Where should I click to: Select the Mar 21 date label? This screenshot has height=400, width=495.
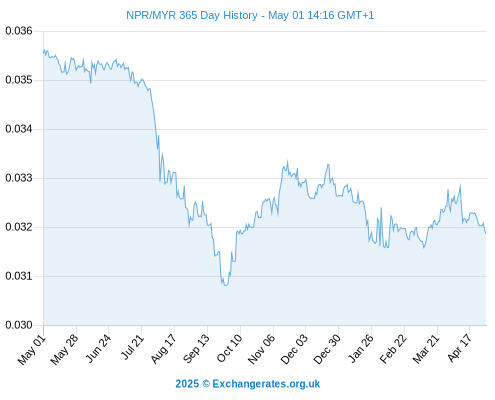tap(426, 349)
